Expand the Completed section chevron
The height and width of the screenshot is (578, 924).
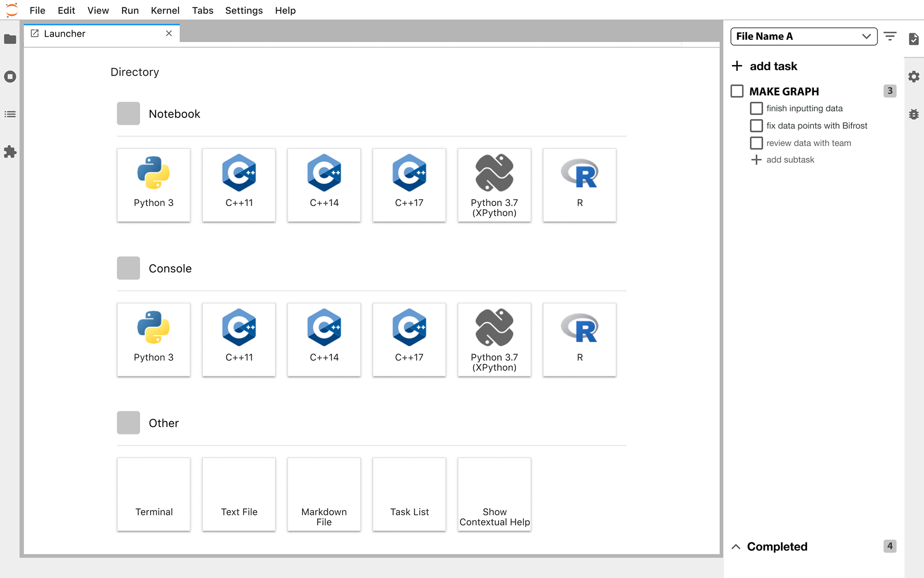click(x=736, y=547)
